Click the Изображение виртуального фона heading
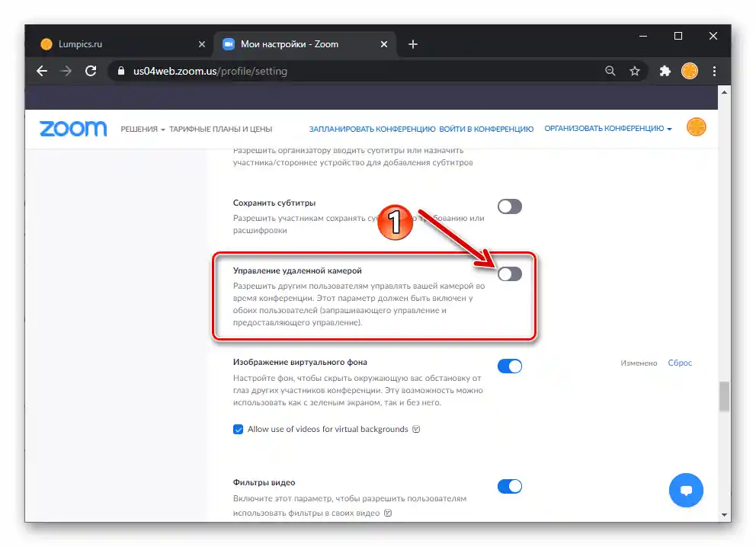The width and height of the screenshot is (756, 547). tap(300, 362)
